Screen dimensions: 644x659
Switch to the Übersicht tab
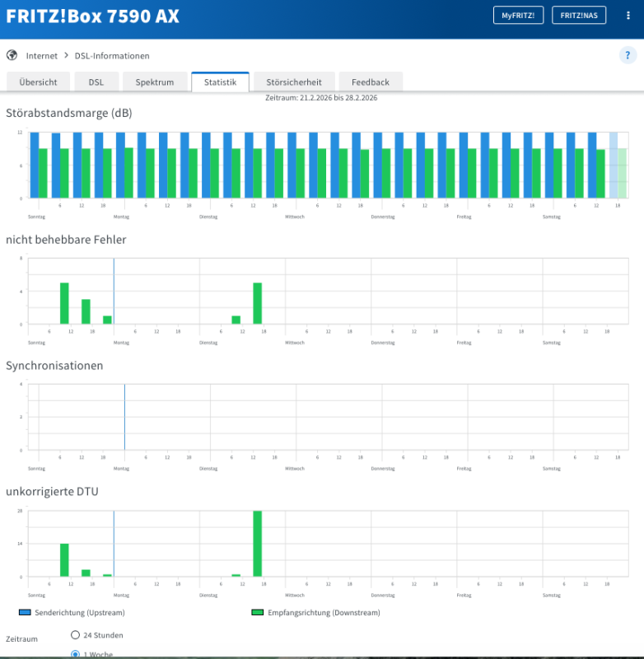click(x=38, y=82)
